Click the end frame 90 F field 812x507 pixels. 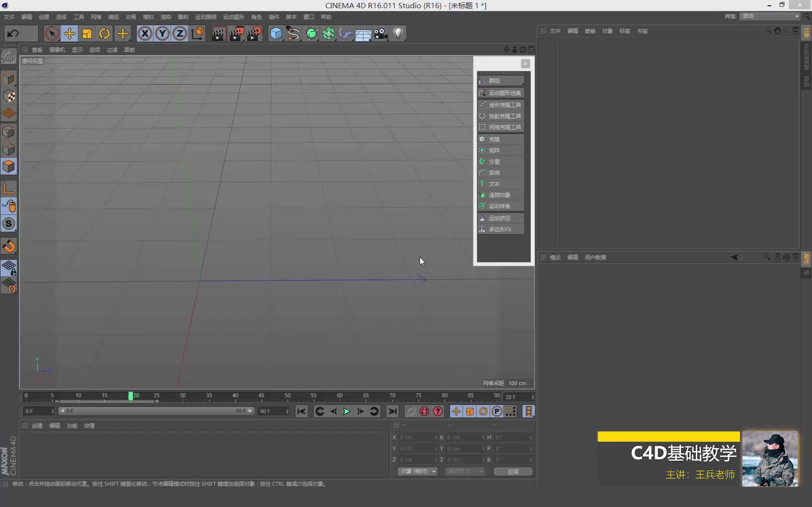(274, 411)
